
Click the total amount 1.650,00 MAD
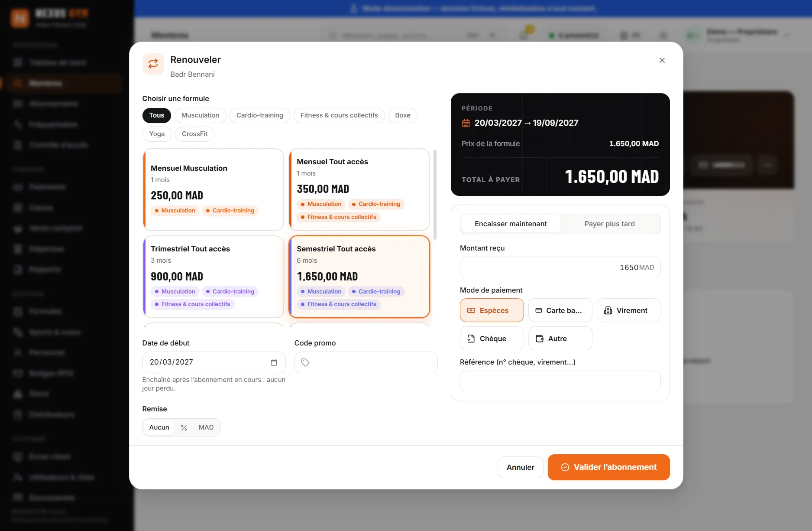tap(611, 177)
